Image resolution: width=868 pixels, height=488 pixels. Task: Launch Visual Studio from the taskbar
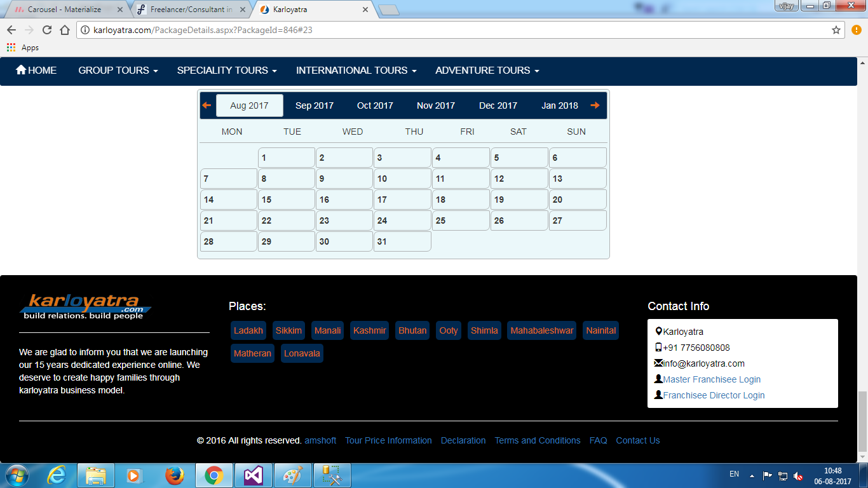[252, 475]
